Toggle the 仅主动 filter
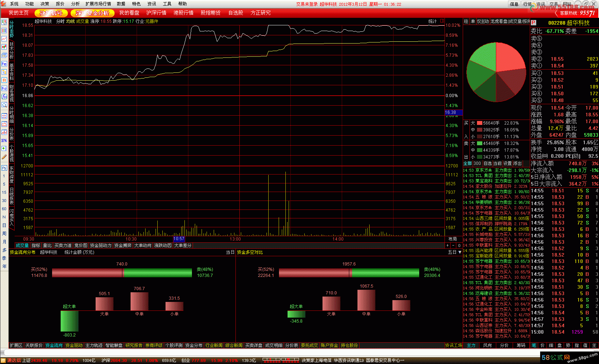599x364 pixels. [483, 21]
